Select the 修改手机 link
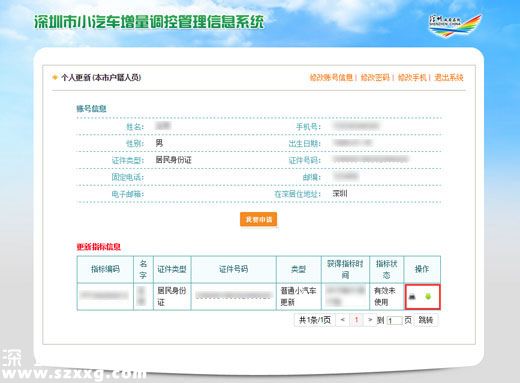The height and width of the screenshot is (383, 520). [x=412, y=78]
